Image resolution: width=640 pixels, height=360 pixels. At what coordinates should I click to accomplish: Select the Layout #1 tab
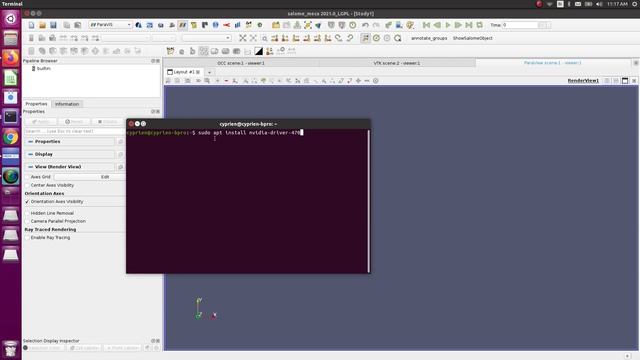[x=183, y=72]
